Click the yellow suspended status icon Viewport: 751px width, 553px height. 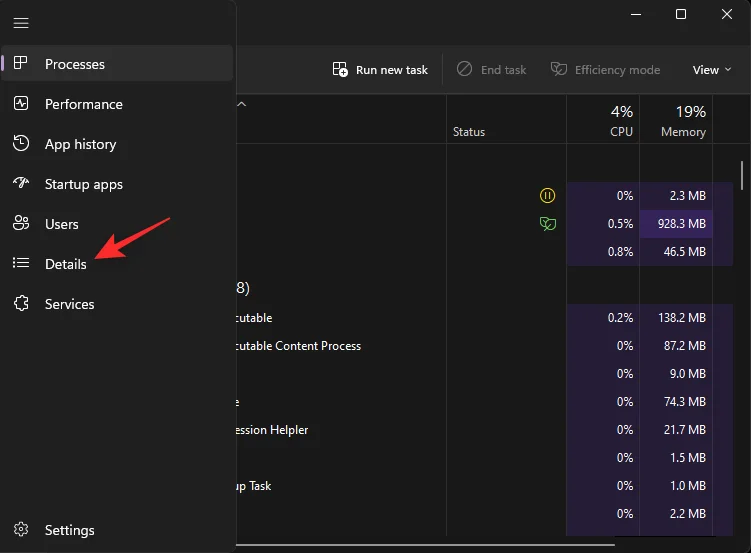coord(547,196)
